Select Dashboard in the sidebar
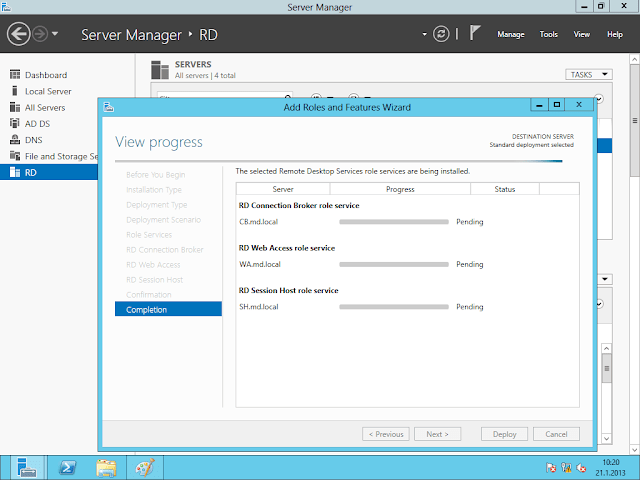640x480 pixels. [x=45, y=75]
